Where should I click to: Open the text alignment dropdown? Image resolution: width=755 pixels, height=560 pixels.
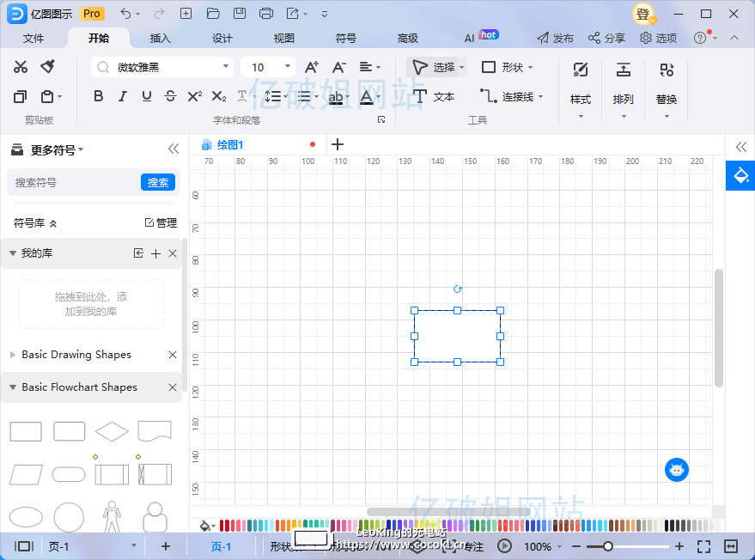370,67
